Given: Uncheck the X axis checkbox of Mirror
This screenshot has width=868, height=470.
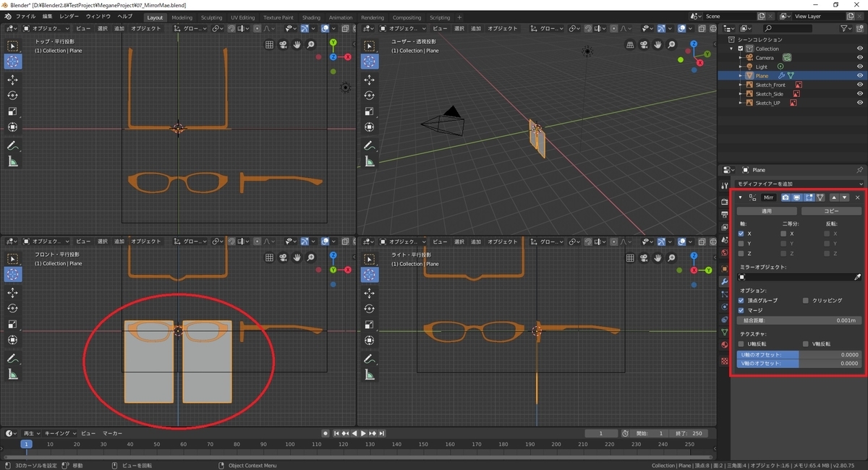Looking at the screenshot, I should pos(741,234).
